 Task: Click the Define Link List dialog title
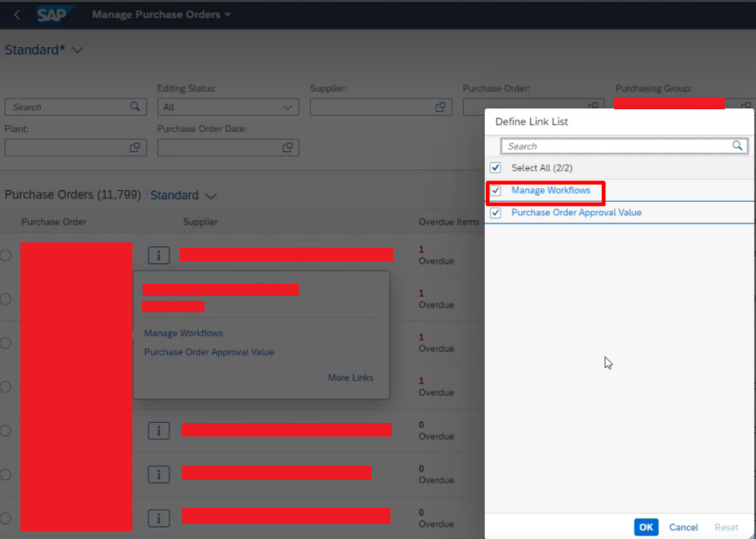coord(531,122)
